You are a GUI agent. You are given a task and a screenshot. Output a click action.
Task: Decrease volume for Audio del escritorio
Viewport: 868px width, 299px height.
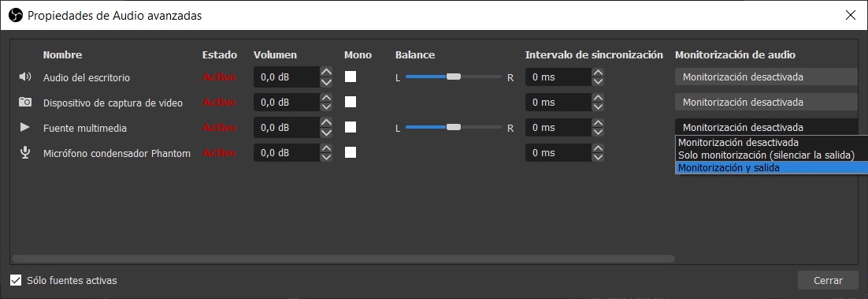tap(326, 82)
